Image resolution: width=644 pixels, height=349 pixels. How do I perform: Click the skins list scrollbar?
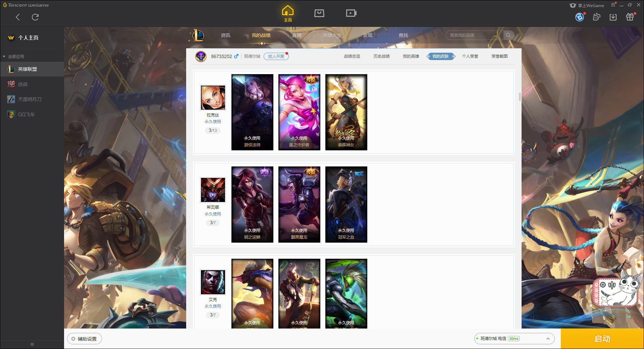(x=520, y=97)
